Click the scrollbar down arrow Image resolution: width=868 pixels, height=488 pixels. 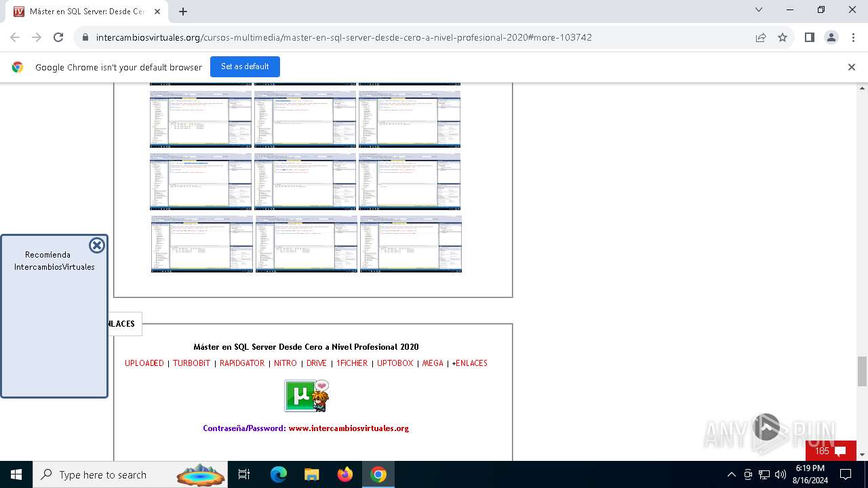(x=862, y=455)
